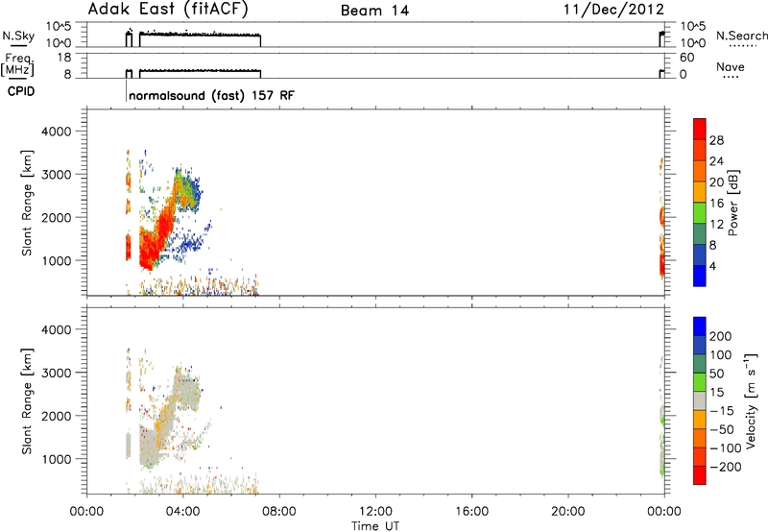Select the 'Beam 14' label
The height and width of the screenshot is (532, 768).
tap(374, 11)
